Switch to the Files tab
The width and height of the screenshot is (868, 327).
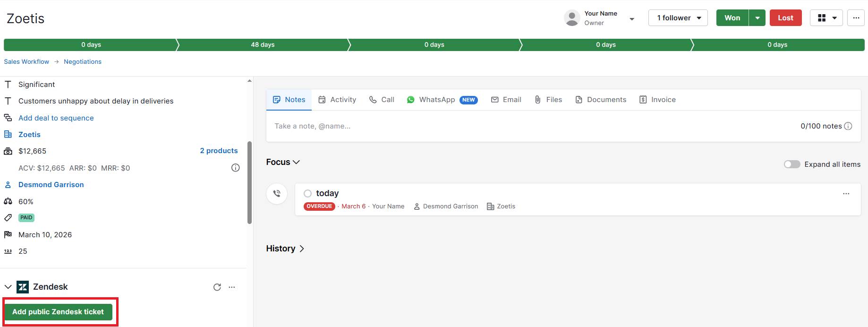pos(548,100)
